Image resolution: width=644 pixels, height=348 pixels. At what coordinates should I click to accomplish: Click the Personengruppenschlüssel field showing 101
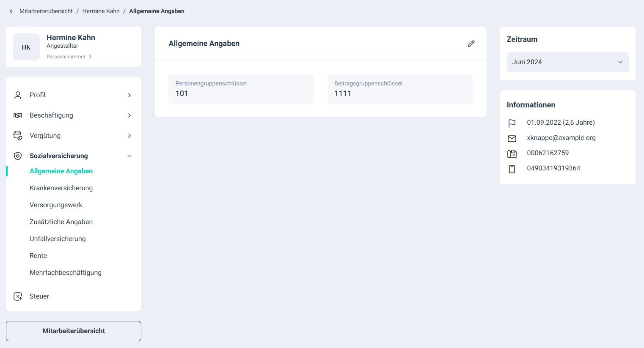[x=241, y=89]
